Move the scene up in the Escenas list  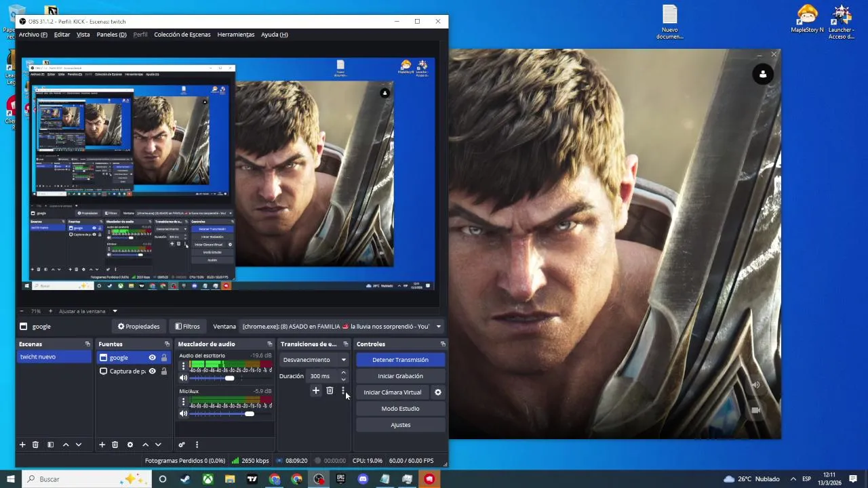(x=66, y=445)
